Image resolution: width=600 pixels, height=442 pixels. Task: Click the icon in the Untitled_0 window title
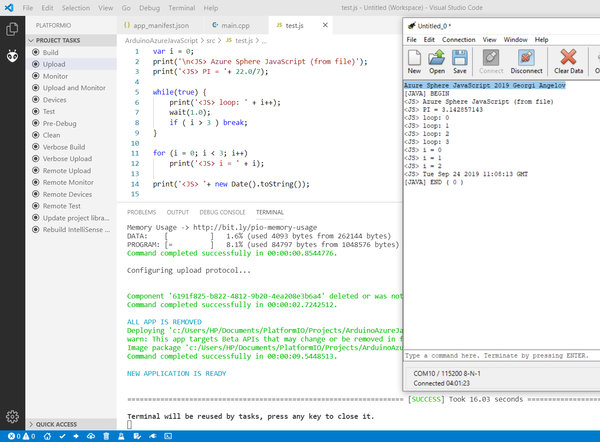pyautogui.click(x=411, y=26)
